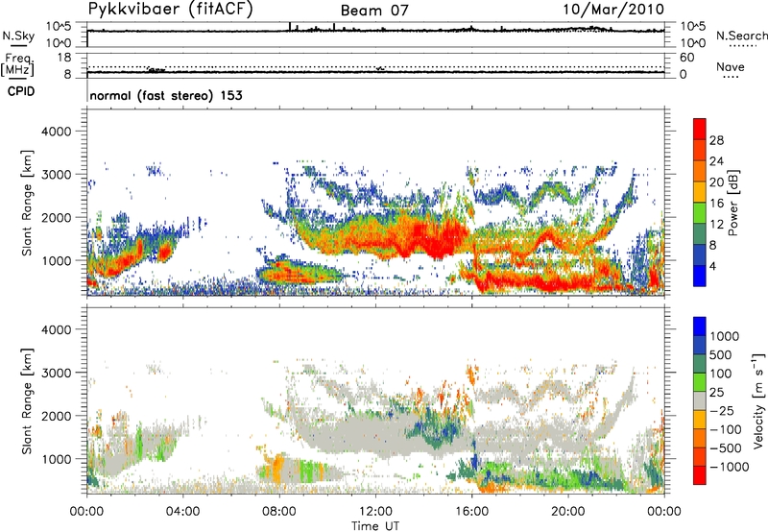Click the "500" label on Velocity colorbar
Viewport: 768px width, 532px height.
721,355
